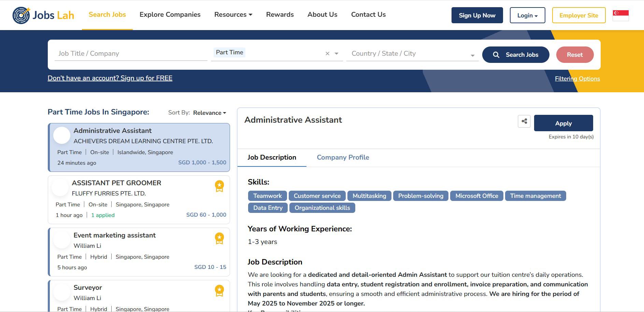Open the Sort By Relevance dropdown
The height and width of the screenshot is (312, 644).
point(209,113)
